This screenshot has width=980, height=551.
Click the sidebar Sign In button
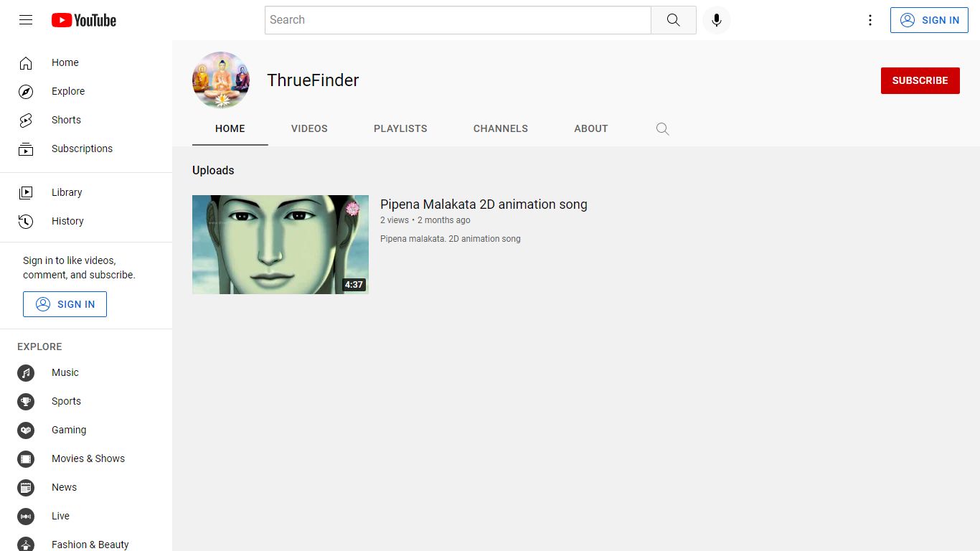[x=65, y=304]
